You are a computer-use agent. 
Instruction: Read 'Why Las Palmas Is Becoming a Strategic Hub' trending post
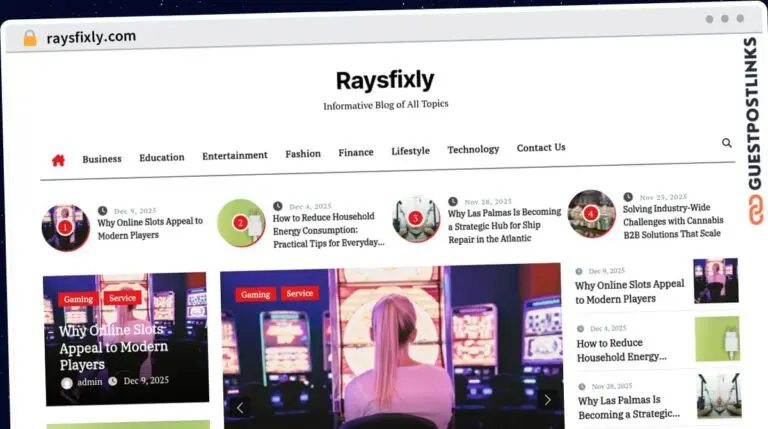click(504, 225)
